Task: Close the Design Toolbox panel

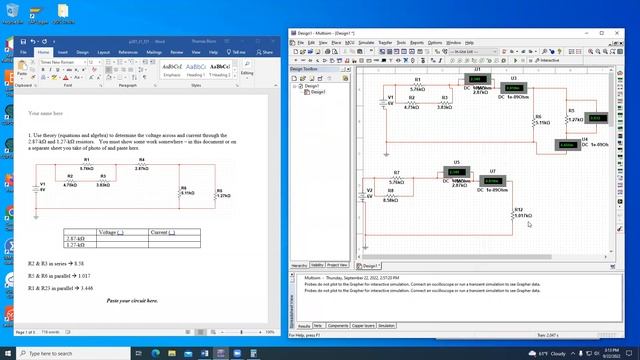Action: tap(348, 69)
